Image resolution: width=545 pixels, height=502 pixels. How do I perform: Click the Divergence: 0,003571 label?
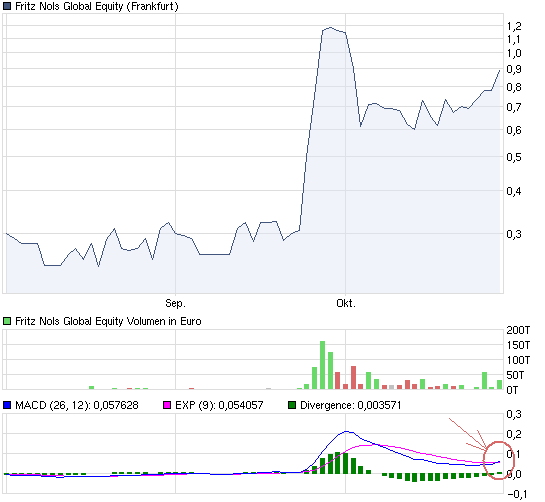[x=350, y=405]
